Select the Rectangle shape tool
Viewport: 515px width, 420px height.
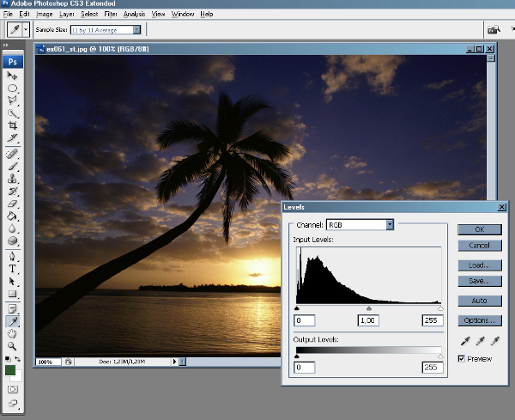coord(13,294)
